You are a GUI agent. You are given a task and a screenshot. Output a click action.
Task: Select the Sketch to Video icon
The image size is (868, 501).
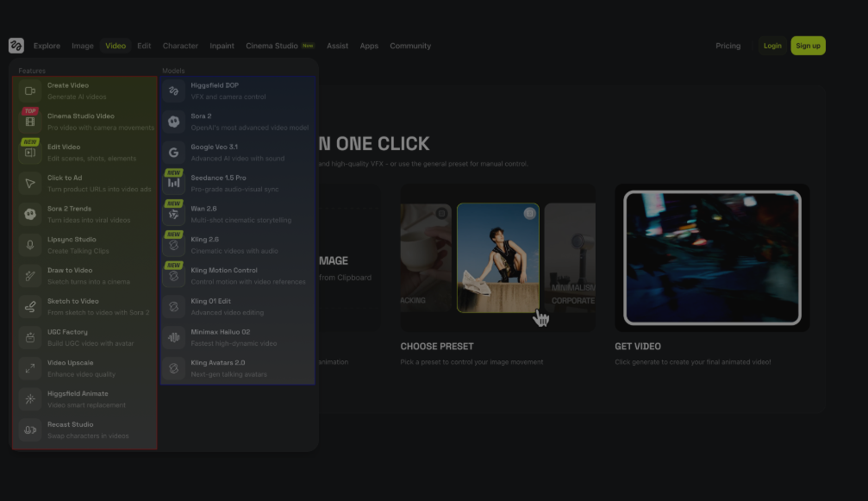[x=30, y=307]
